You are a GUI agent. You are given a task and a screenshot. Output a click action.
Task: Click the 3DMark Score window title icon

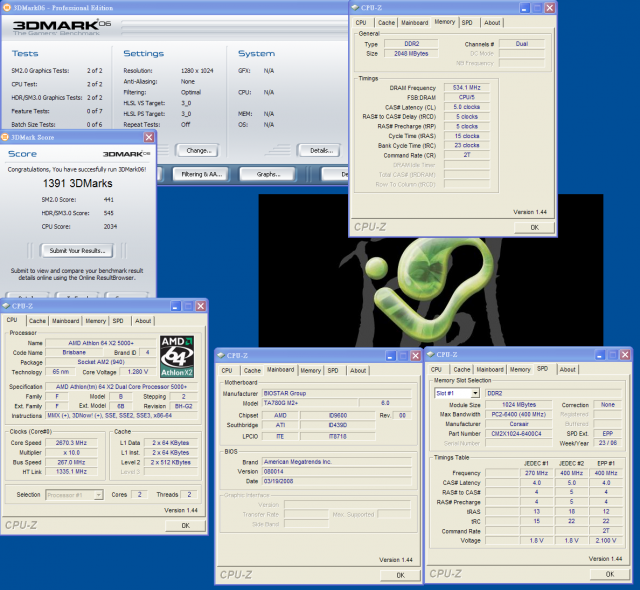click(x=5, y=137)
